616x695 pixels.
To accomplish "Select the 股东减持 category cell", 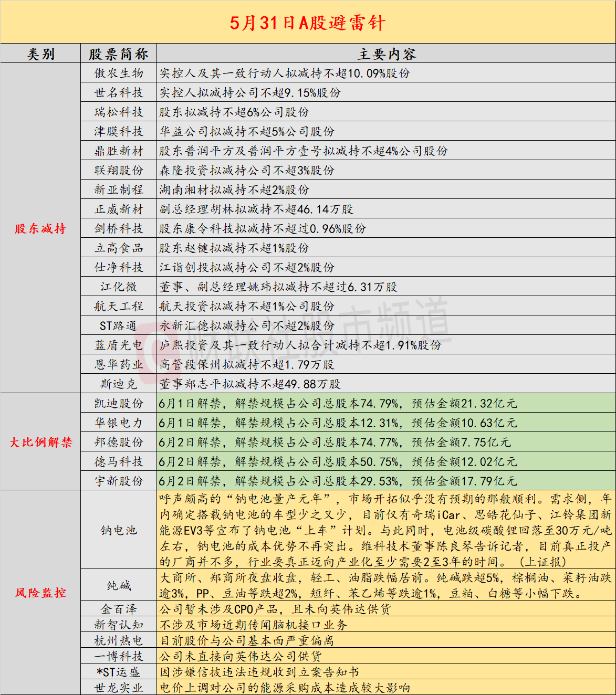I will click(x=40, y=228).
